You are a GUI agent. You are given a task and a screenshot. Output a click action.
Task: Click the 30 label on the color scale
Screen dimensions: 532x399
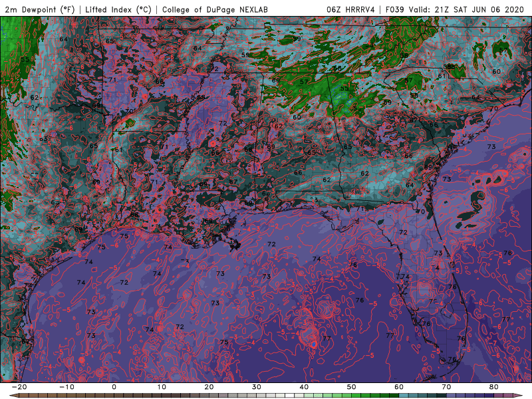[x=257, y=387]
